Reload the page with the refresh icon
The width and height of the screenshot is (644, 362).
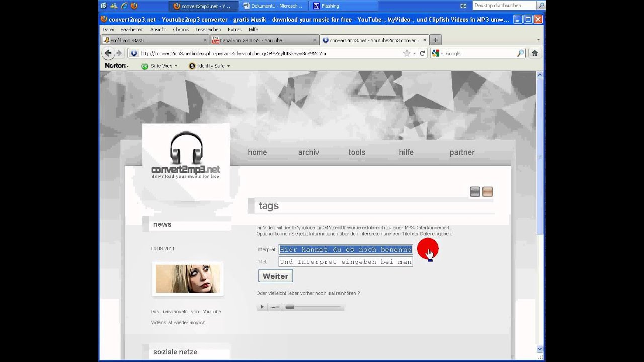click(x=423, y=53)
